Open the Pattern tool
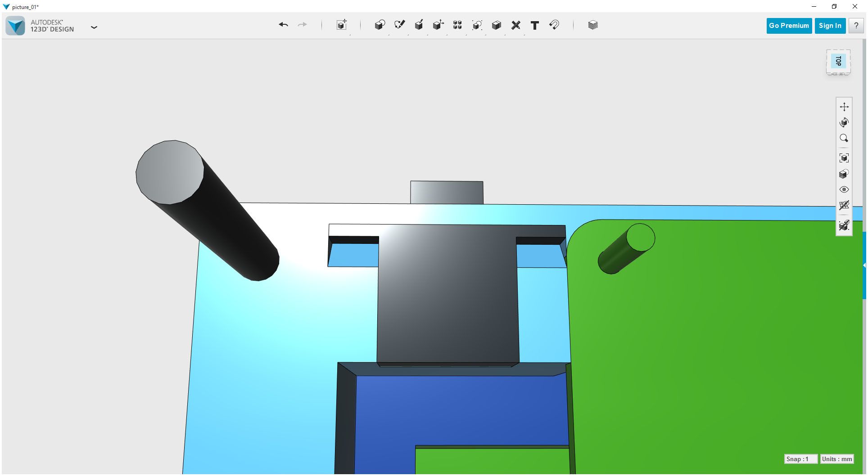 (457, 25)
